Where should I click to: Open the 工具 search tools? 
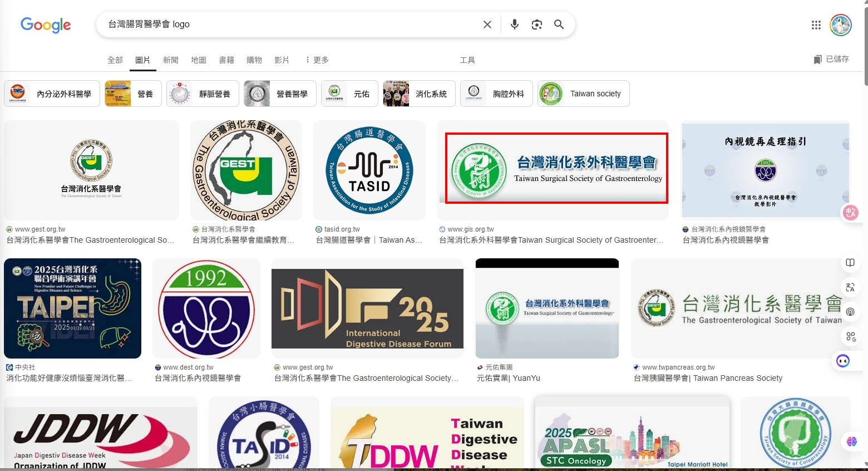467,60
